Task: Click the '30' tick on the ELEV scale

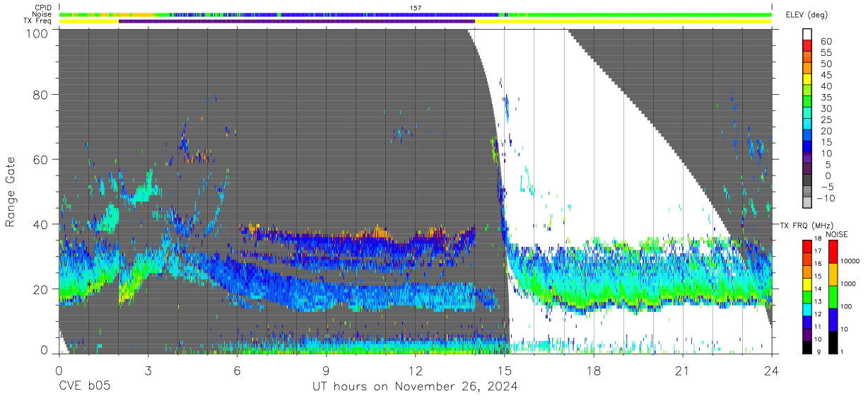Action: click(826, 108)
